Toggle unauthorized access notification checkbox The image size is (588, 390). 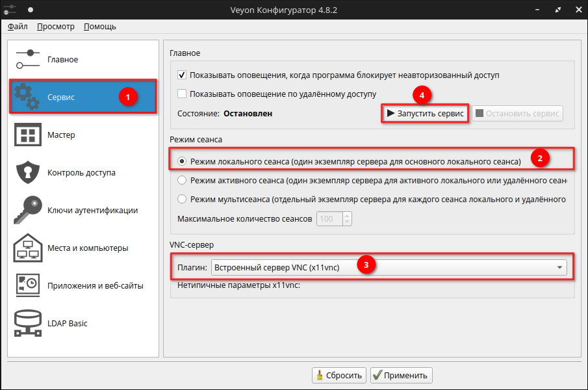182,75
